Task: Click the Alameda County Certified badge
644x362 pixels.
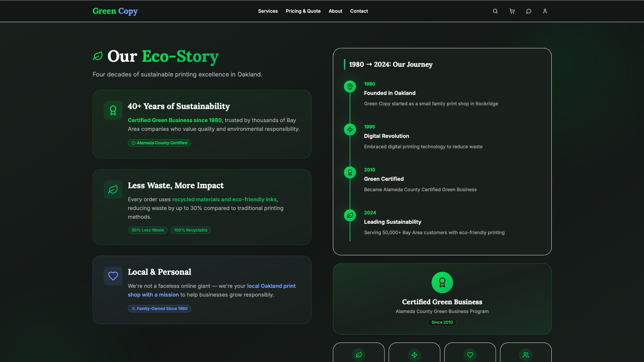Action: [x=159, y=143]
